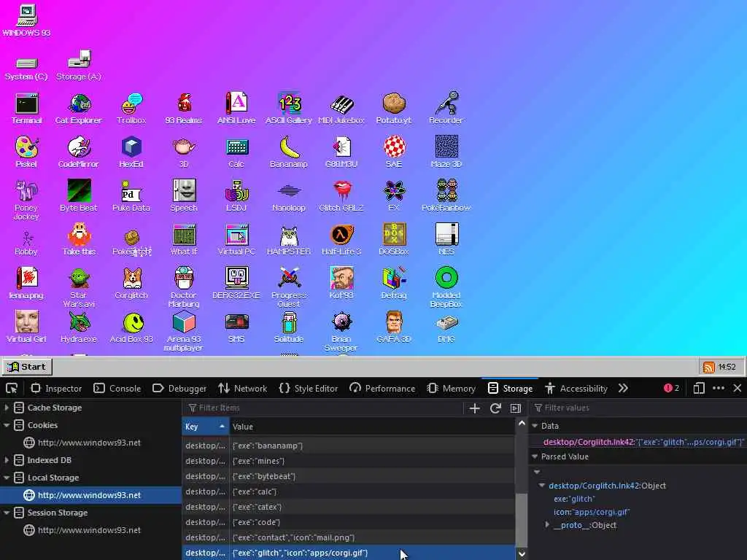This screenshot has width=747, height=560.
Task: Open the HexEd icon
Action: click(131, 152)
